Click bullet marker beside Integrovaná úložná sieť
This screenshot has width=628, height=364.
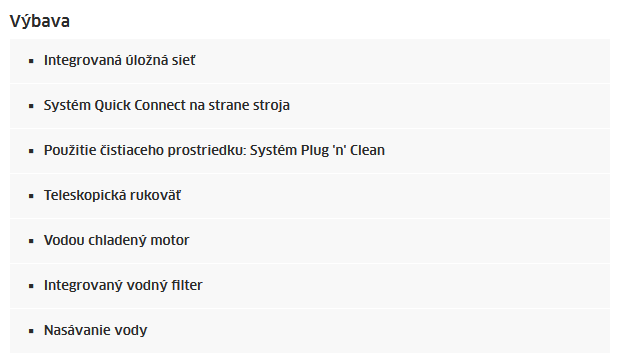31,61
